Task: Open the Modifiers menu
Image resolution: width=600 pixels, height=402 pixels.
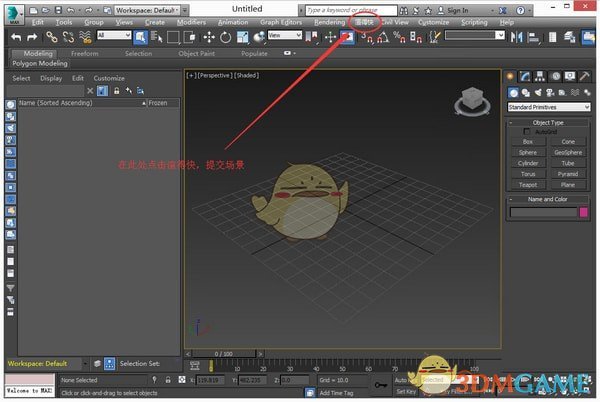Action: click(191, 21)
